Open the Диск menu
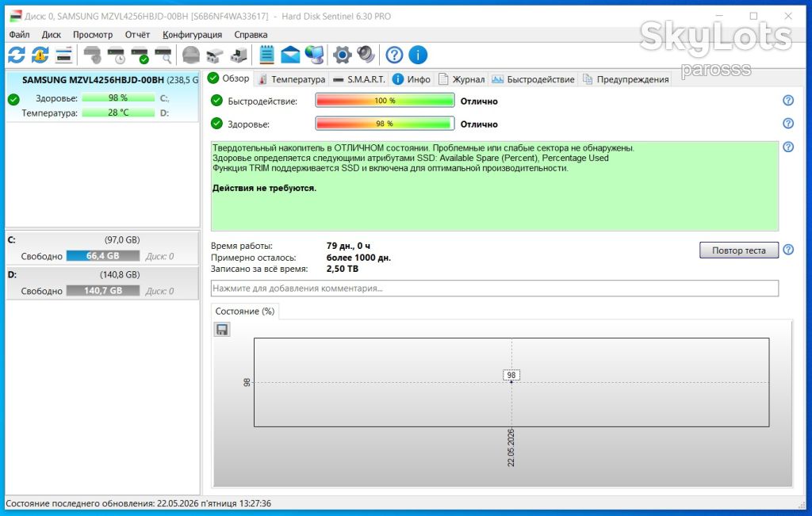 point(52,35)
